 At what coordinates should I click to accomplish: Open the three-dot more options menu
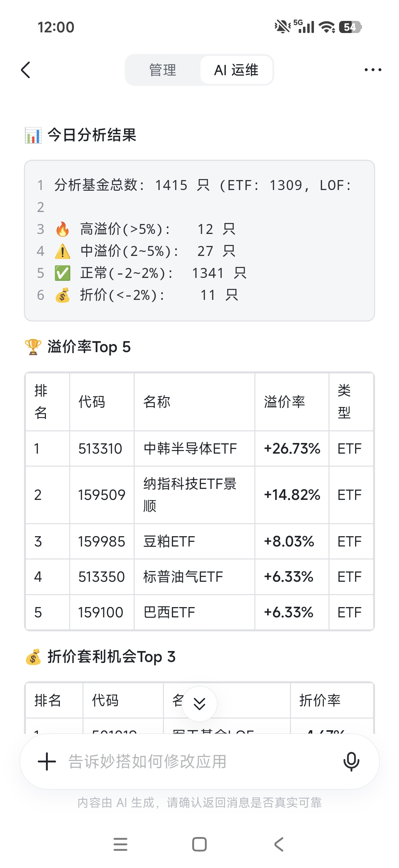pyautogui.click(x=373, y=70)
